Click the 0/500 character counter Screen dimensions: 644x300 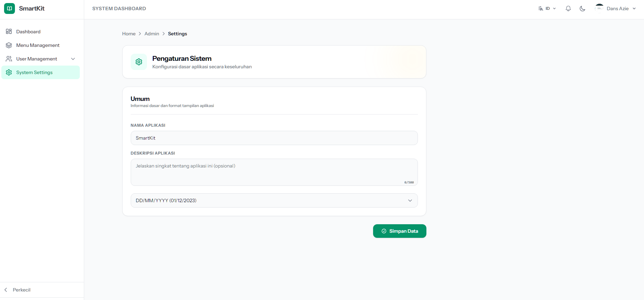pyautogui.click(x=409, y=182)
